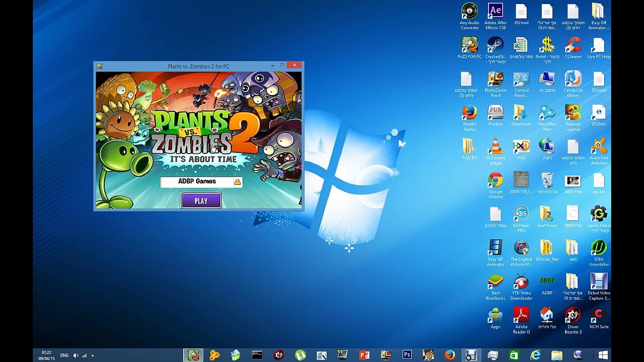Select the pp.dat file icon
Screen dimensions: 644x362
pos(599,183)
